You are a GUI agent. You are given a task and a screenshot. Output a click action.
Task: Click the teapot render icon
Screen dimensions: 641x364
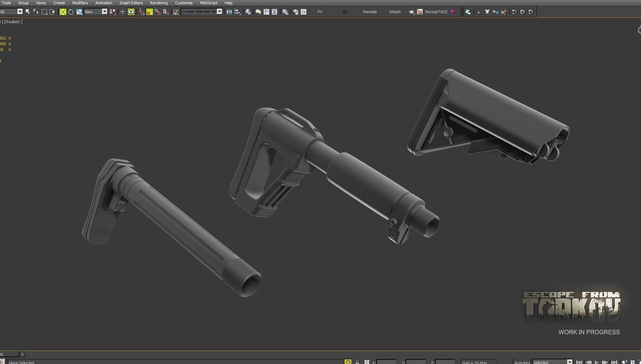point(412,12)
